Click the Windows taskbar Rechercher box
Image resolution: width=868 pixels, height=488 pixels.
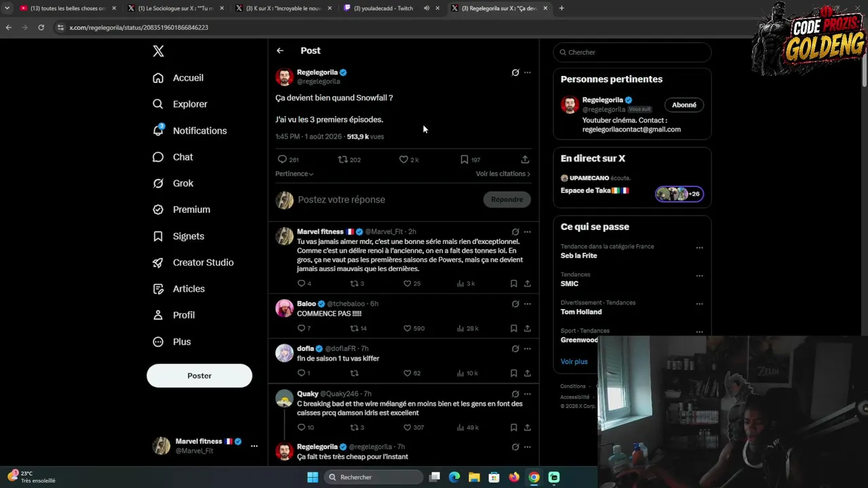[372, 477]
